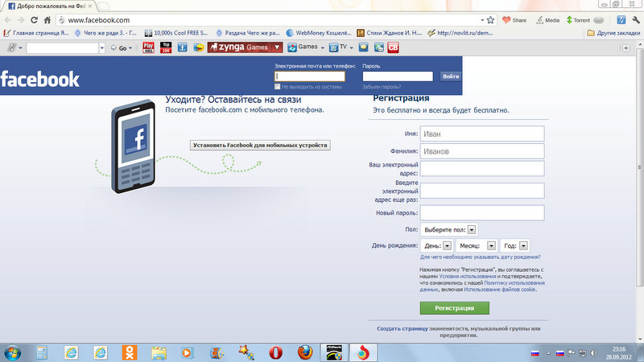Open the 'День' birthday day dropdown
This screenshot has height=362, width=644.
pos(437,245)
